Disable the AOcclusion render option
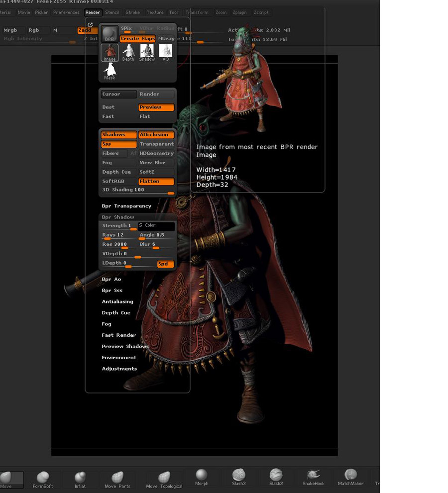Screen dimensions: 448x493 click(x=156, y=135)
